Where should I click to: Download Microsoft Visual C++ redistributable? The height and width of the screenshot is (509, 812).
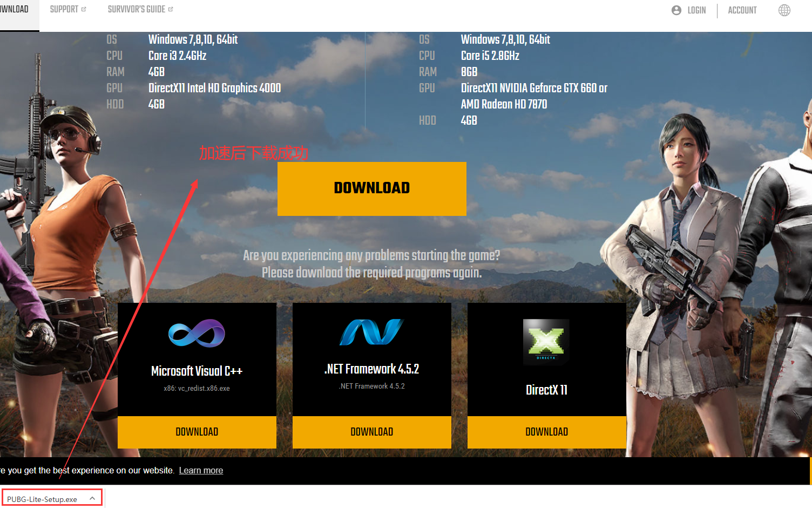pos(197,432)
